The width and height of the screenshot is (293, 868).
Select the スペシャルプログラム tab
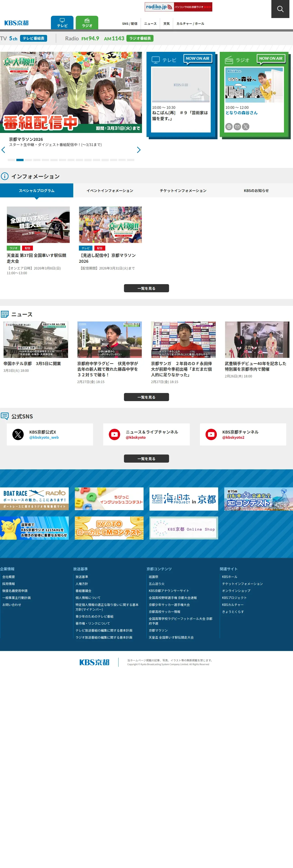point(37,190)
